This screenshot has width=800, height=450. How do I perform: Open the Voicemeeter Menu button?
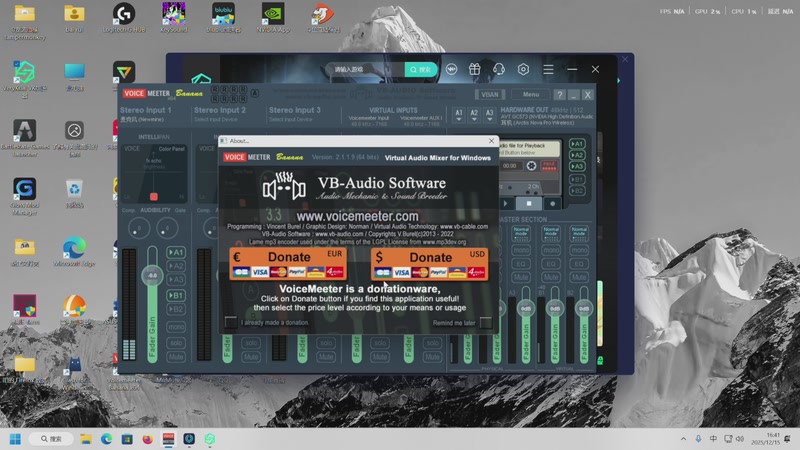(530, 94)
